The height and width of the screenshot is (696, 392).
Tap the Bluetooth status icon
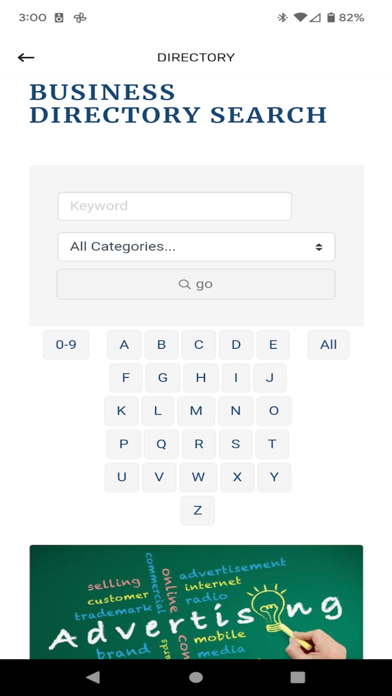pyautogui.click(x=282, y=18)
